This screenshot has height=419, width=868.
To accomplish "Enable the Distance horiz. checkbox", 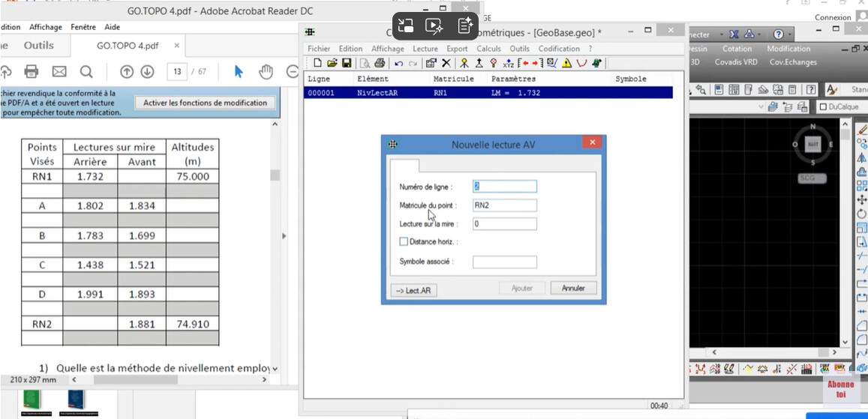I will [x=404, y=241].
